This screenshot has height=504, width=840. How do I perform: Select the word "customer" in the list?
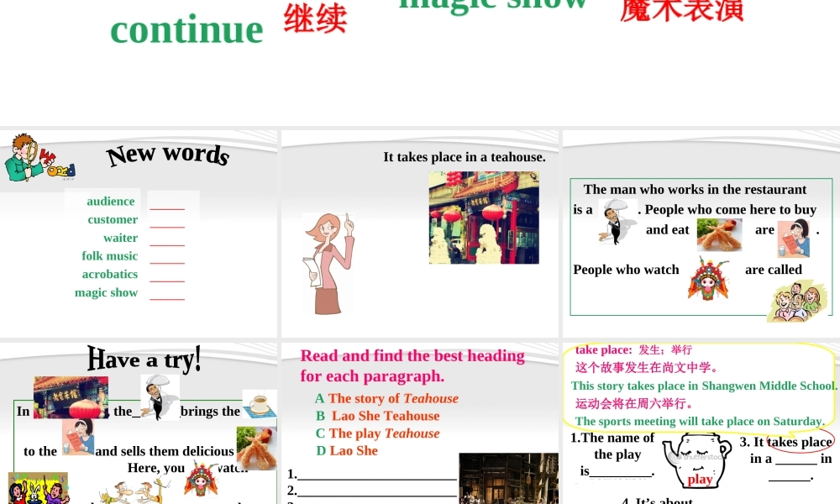(113, 219)
